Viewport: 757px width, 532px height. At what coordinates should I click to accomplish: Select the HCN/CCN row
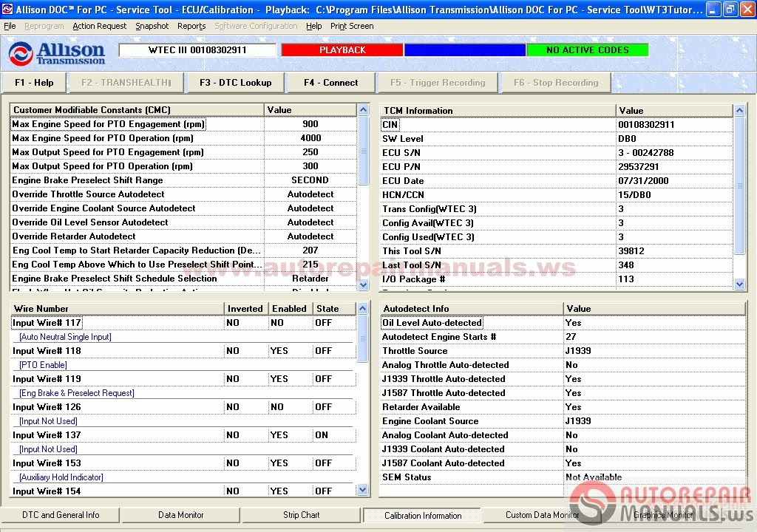click(557, 194)
